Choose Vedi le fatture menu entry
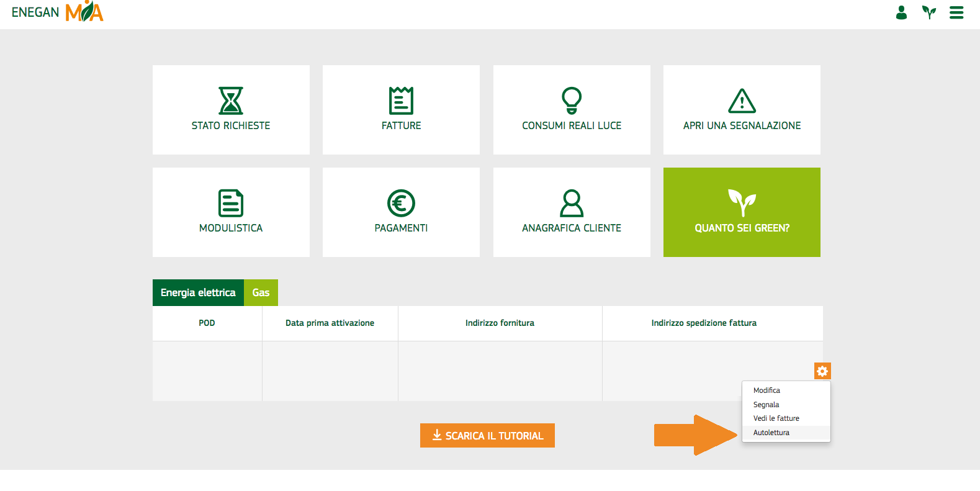This screenshot has width=980, height=491. tap(786, 418)
